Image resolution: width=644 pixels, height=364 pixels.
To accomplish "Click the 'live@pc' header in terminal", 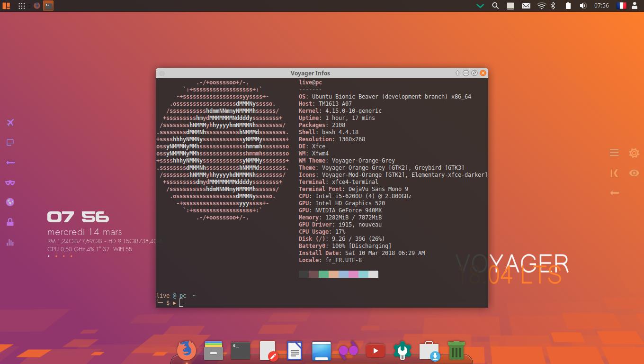I will point(310,82).
